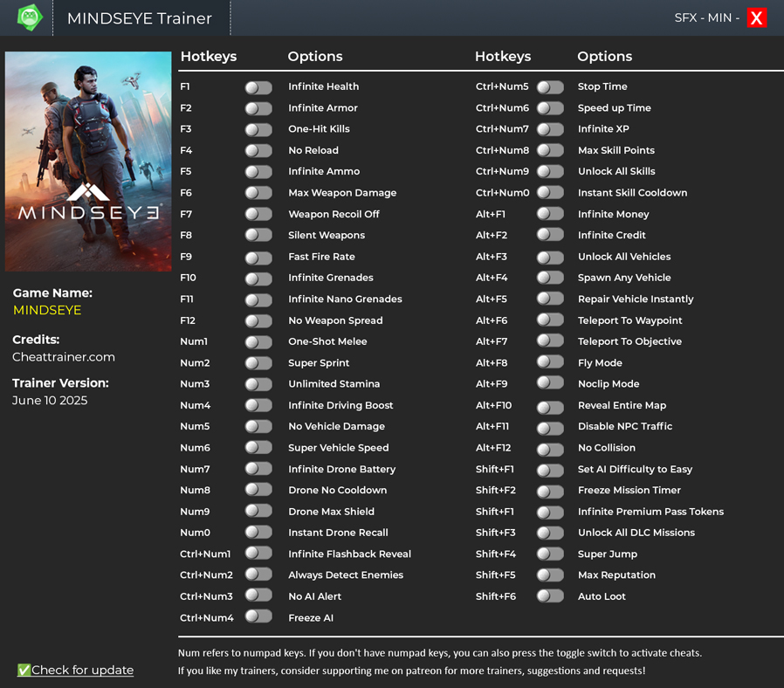Click the Ctrl+Num3 hotkey text
This screenshot has width=784, height=688.
206,596
